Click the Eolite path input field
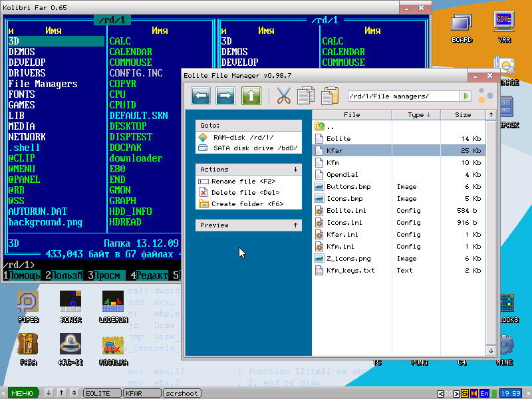This screenshot has height=399, width=532. (x=404, y=96)
